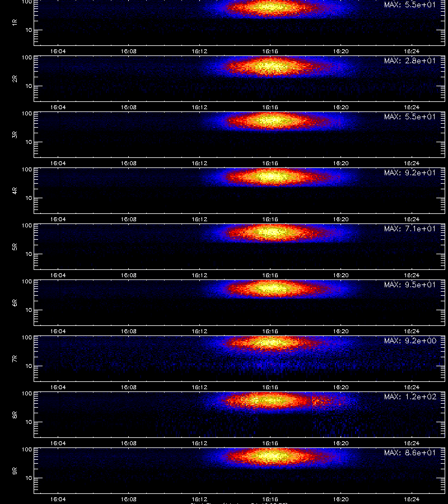The height and width of the screenshot is (504, 448).
Task: Click the bright yellow peak in the 4R spectrogram
Action: (270, 176)
